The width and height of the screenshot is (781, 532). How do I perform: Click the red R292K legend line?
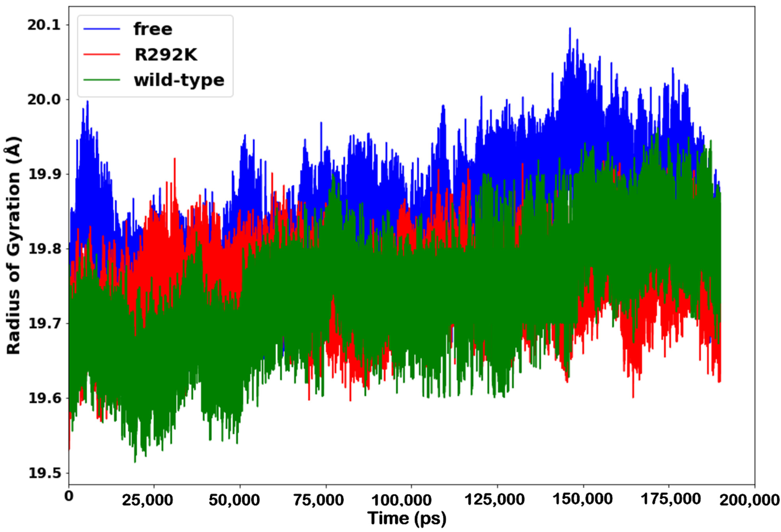coord(101,54)
